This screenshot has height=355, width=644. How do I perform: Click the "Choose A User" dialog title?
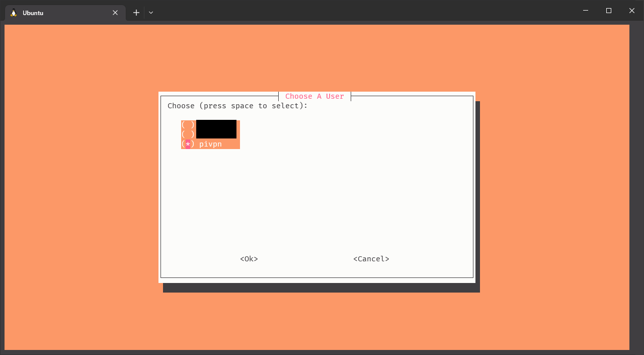tap(314, 96)
